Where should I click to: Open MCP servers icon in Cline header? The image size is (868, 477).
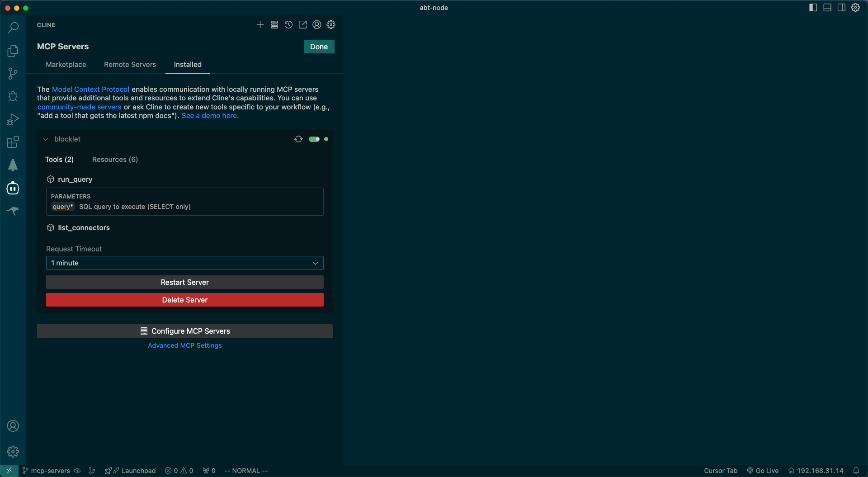[274, 25]
